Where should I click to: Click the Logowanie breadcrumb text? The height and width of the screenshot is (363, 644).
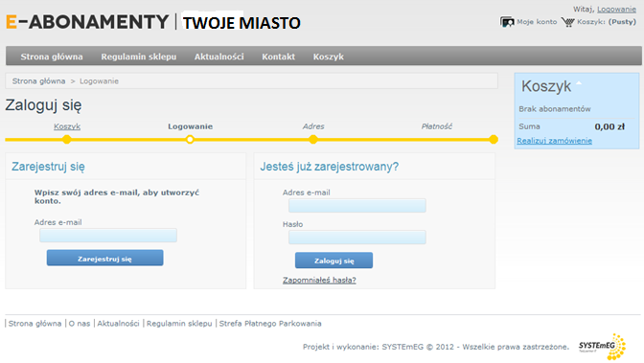click(x=99, y=80)
